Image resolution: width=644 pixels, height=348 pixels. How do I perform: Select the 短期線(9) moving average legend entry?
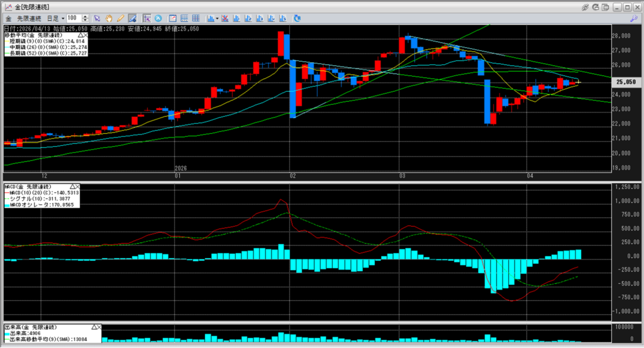pyautogui.click(x=45, y=41)
